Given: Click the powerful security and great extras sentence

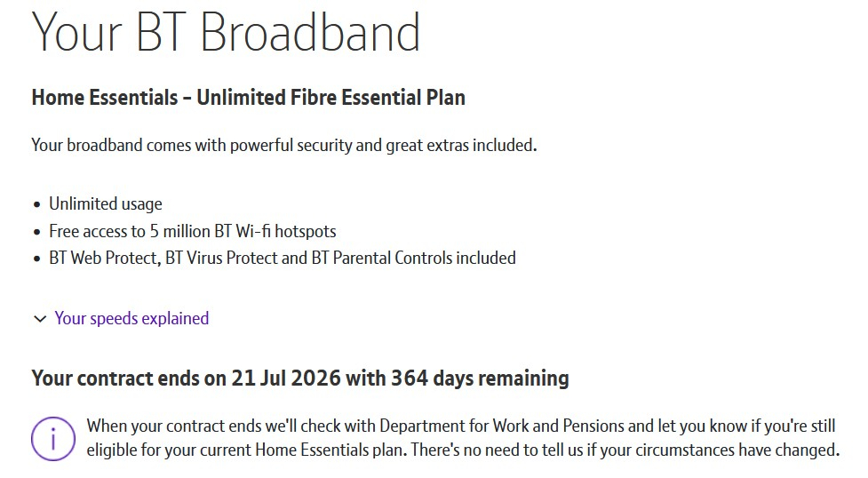Looking at the screenshot, I should (x=383, y=145).
